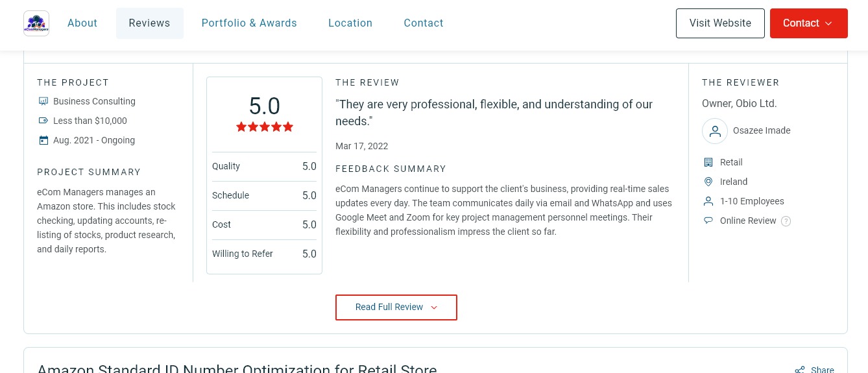Click the reviewer avatar icon

click(714, 131)
